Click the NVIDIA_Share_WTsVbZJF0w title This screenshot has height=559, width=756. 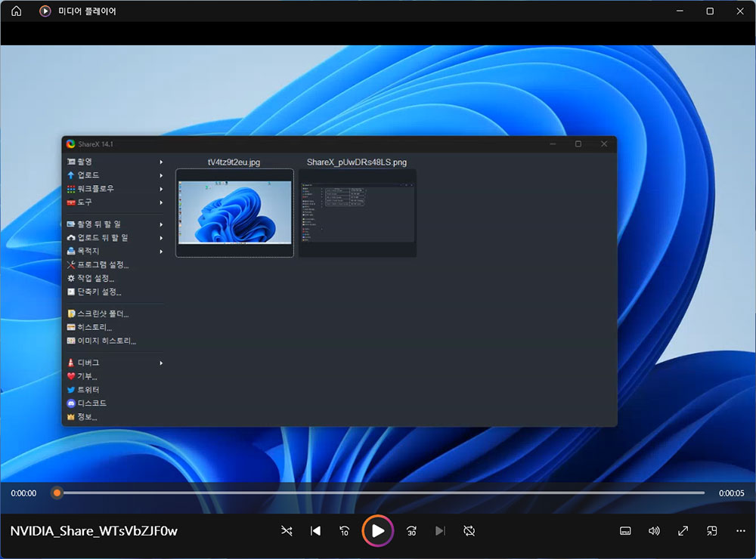point(94,531)
